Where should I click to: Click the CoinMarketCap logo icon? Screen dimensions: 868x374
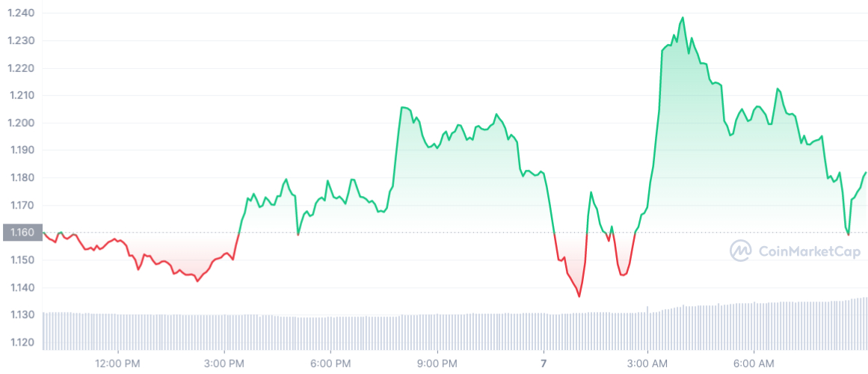pyautogui.click(x=741, y=251)
